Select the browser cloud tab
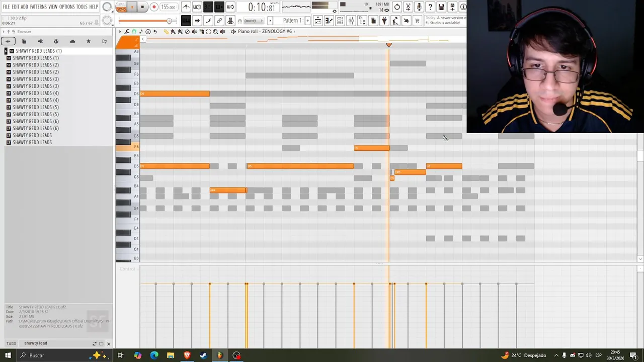This screenshot has width=644, height=362. [72, 41]
